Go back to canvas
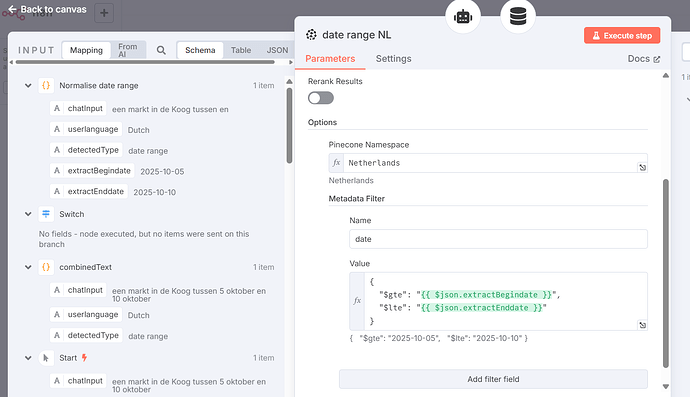 [x=48, y=9]
